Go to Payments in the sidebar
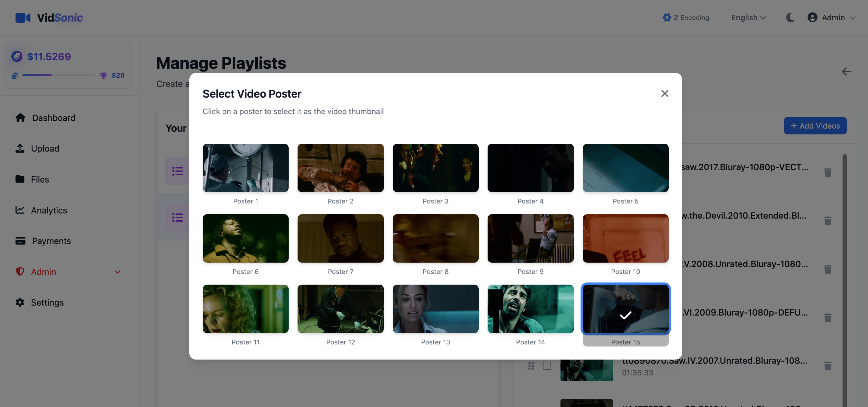The height and width of the screenshot is (407, 868). point(51,241)
